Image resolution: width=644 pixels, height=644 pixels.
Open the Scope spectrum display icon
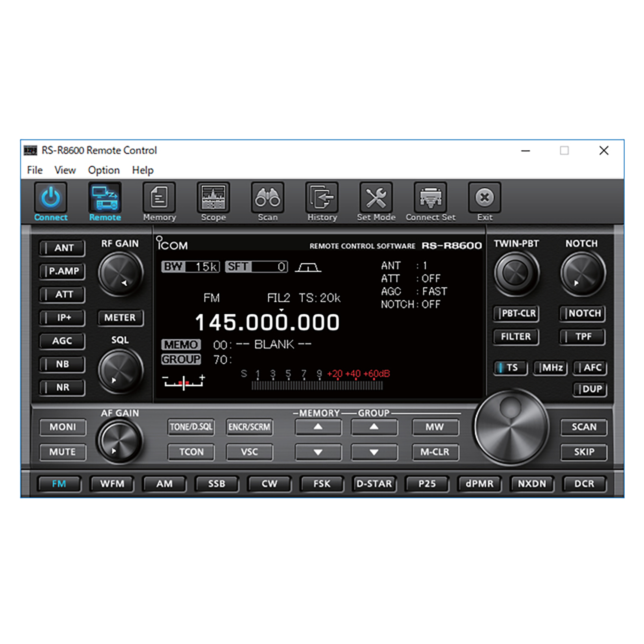click(213, 198)
